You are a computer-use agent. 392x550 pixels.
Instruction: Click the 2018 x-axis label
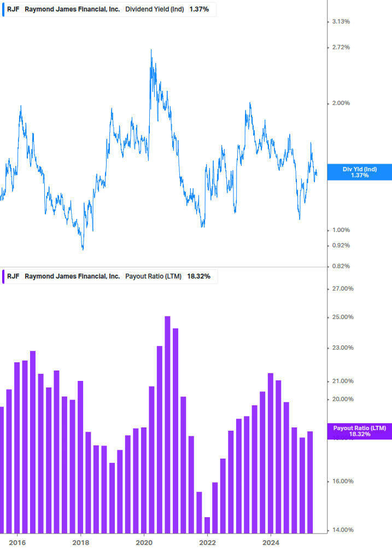coord(80,543)
